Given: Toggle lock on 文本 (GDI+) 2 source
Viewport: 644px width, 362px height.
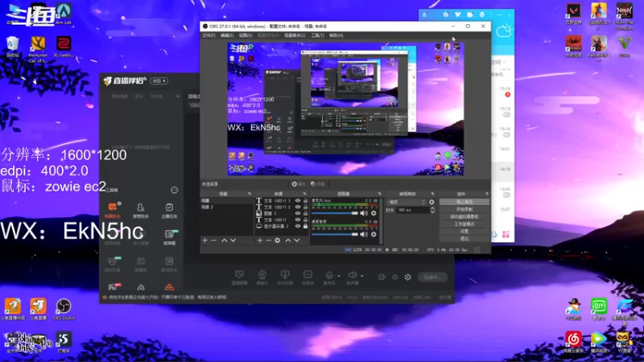Looking at the screenshot, I should (x=305, y=207).
